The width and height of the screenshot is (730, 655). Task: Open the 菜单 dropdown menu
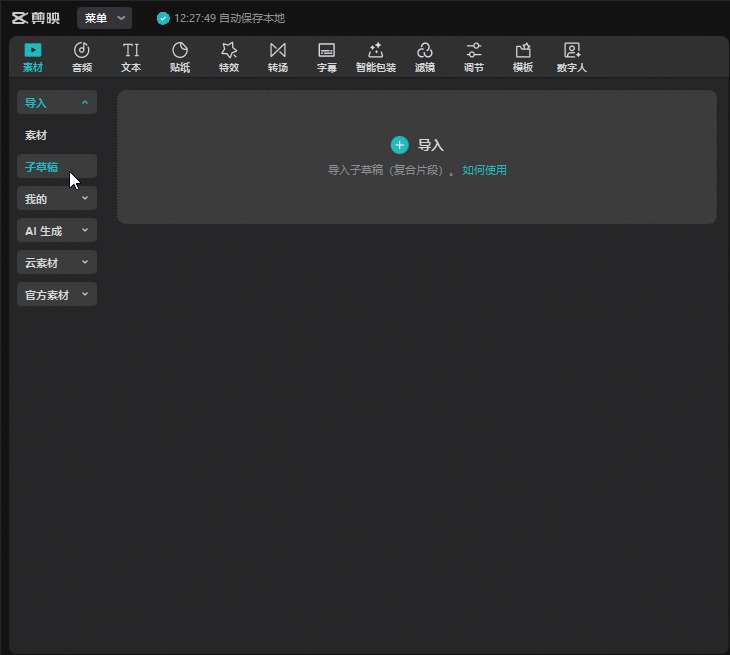(x=104, y=18)
